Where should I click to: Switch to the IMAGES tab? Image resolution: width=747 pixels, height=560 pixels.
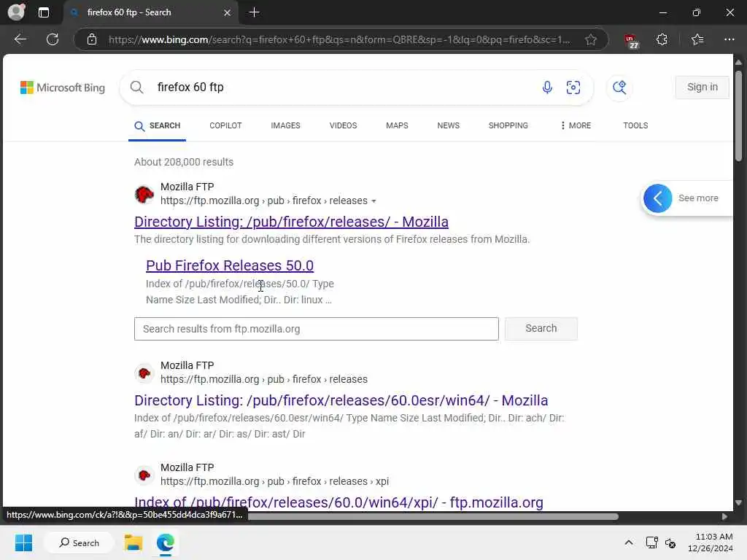[285, 125]
